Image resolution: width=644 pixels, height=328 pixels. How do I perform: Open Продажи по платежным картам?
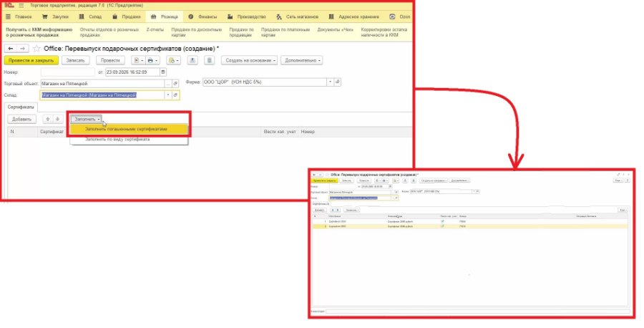click(x=286, y=32)
